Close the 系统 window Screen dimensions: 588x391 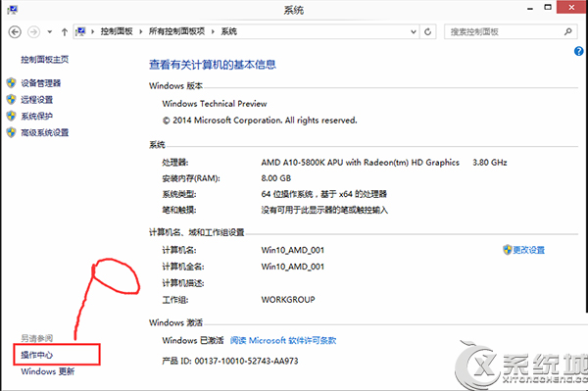click(571, 8)
